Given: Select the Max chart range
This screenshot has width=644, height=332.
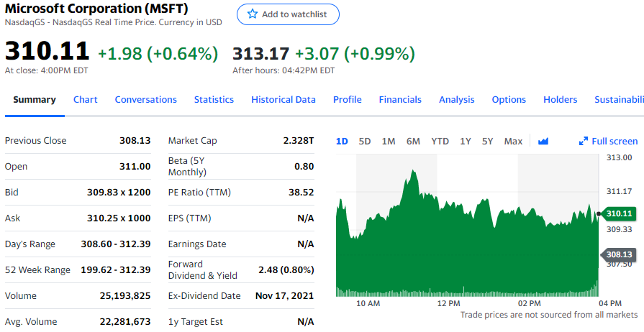Looking at the screenshot, I should [x=513, y=142].
